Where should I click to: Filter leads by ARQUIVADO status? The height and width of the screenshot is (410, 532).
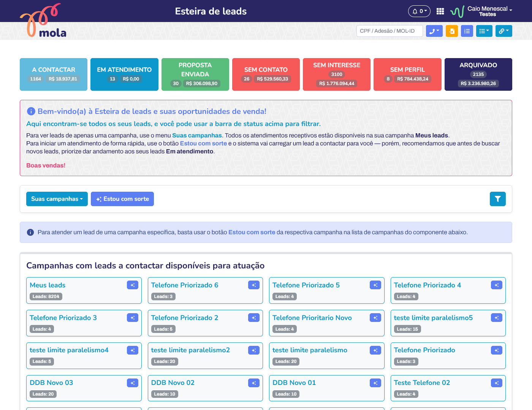coord(478,74)
